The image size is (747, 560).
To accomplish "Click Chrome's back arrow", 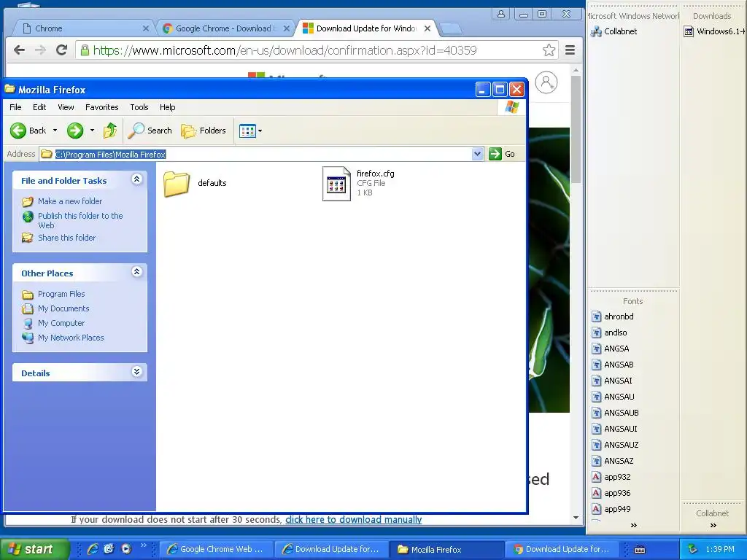I will click(x=19, y=50).
